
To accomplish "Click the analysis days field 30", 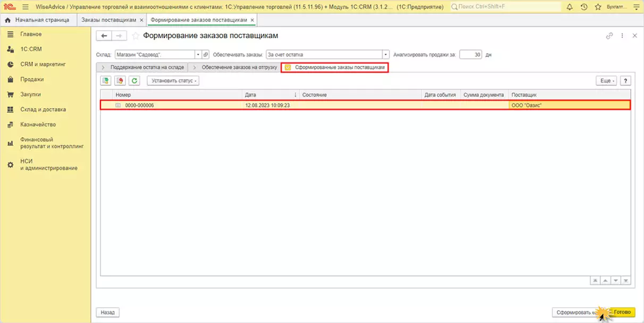I will click(x=470, y=54).
